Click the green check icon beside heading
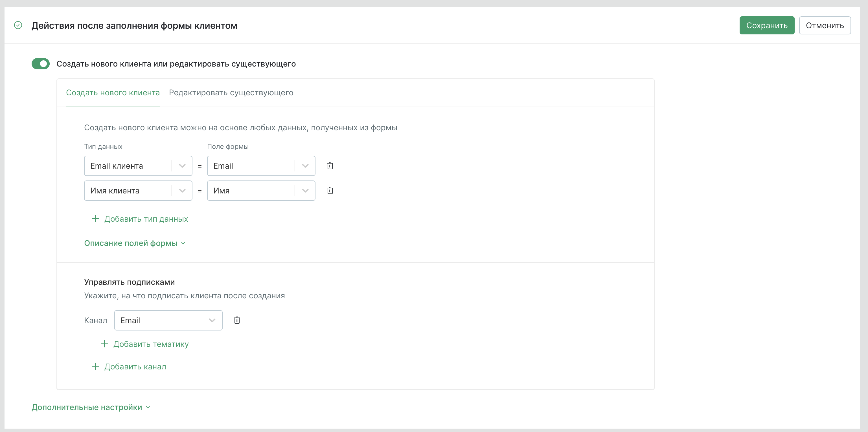 point(18,25)
